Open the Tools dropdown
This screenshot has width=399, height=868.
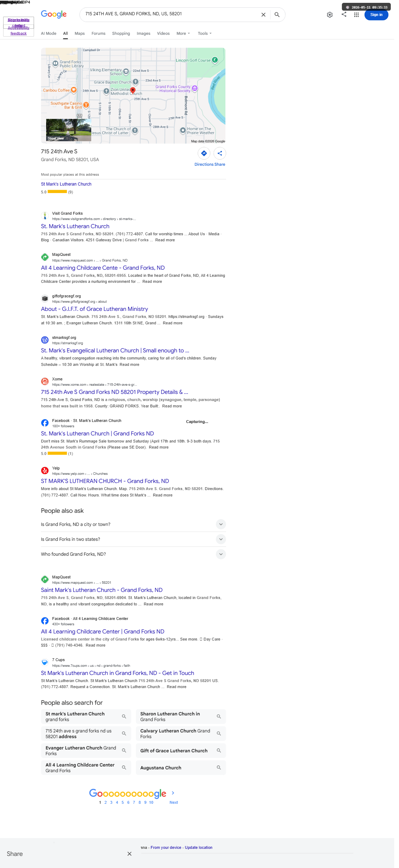pyautogui.click(x=204, y=33)
